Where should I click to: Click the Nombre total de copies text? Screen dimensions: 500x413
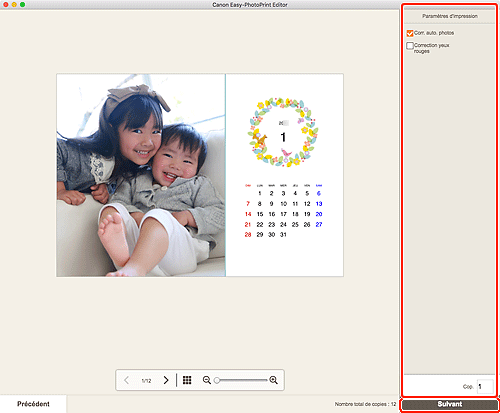tap(365, 404)
